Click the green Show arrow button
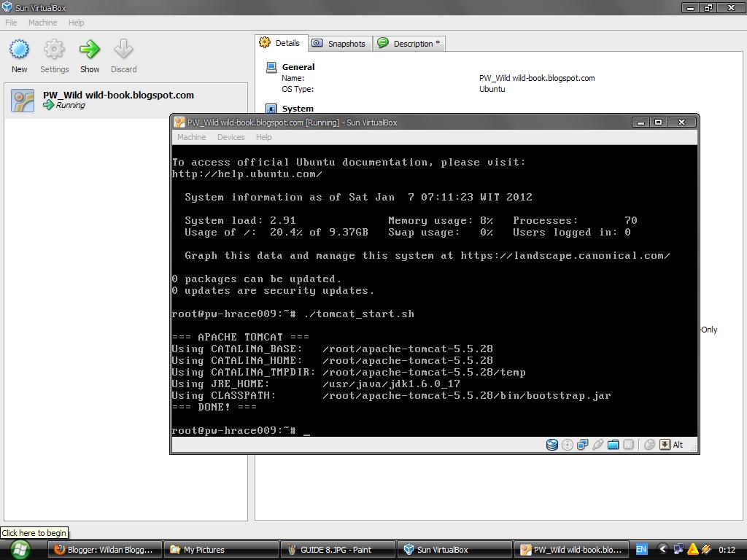 point(90,49)
